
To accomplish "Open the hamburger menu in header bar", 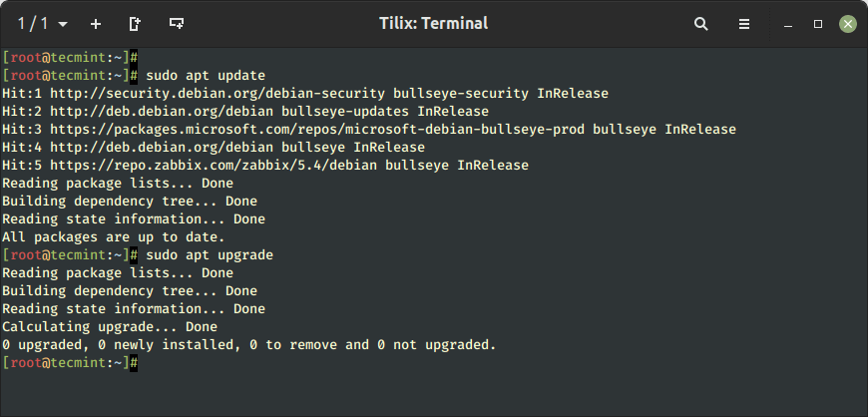I will coord(744,24).
